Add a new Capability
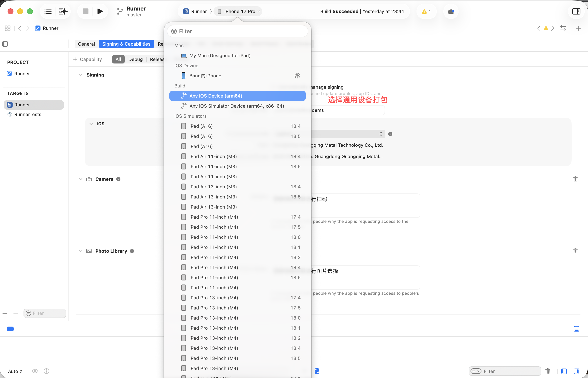Screen dimensions: 588x378 (x=88, y=59)
